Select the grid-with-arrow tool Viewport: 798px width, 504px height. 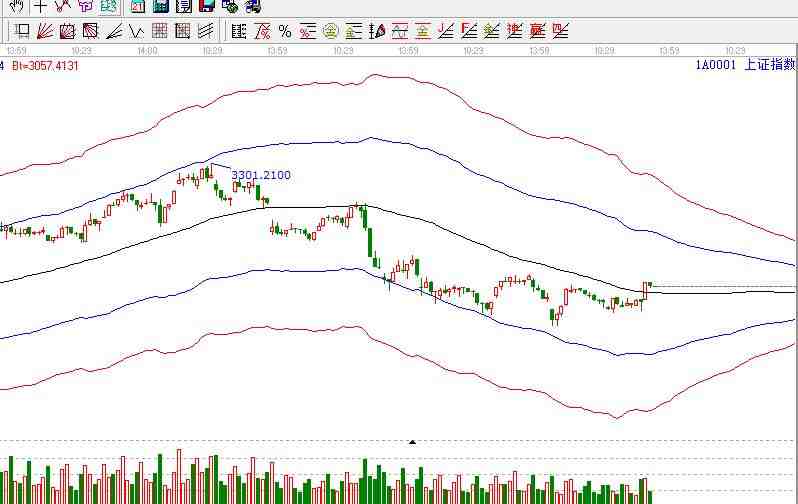(x=182, y=31)
